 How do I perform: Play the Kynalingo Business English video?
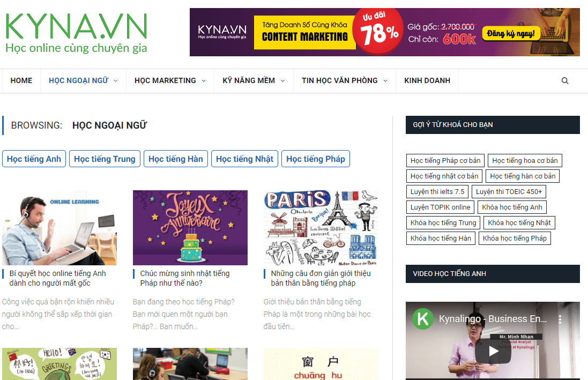pos(493,351)
